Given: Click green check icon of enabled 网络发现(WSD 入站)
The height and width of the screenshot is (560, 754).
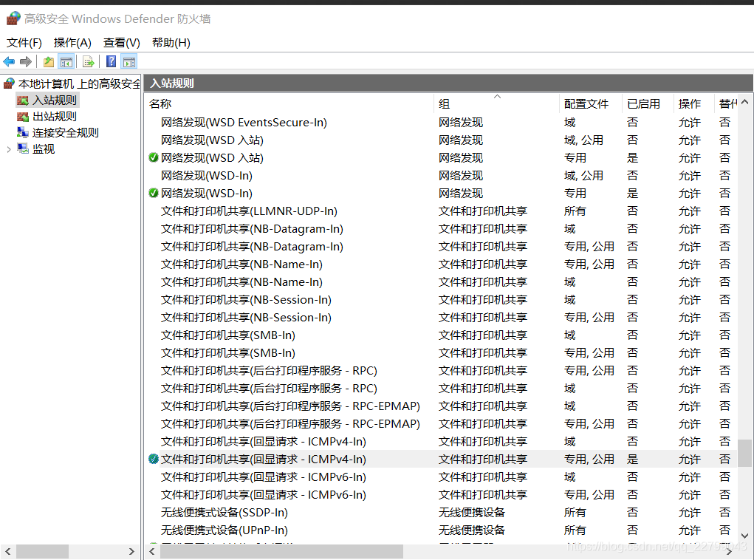Looking at the screenshot, I should point(154,157).
